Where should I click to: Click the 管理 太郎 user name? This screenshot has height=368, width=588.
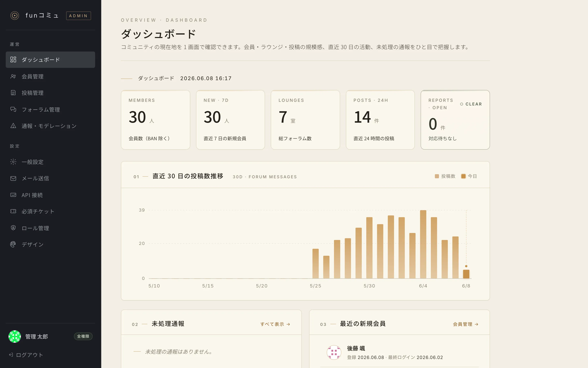coord(37,337)
